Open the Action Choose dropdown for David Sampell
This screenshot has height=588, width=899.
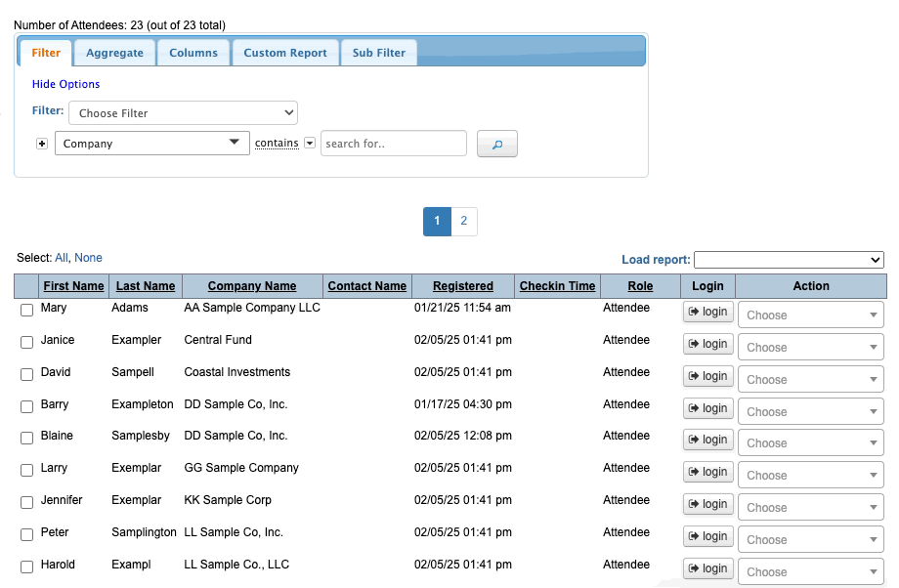click(811, 379)
